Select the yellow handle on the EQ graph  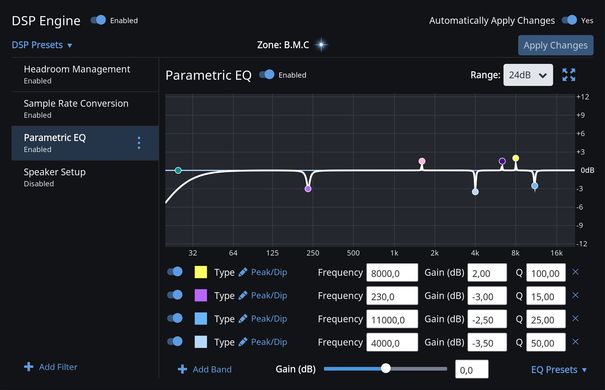coord(515,158)
